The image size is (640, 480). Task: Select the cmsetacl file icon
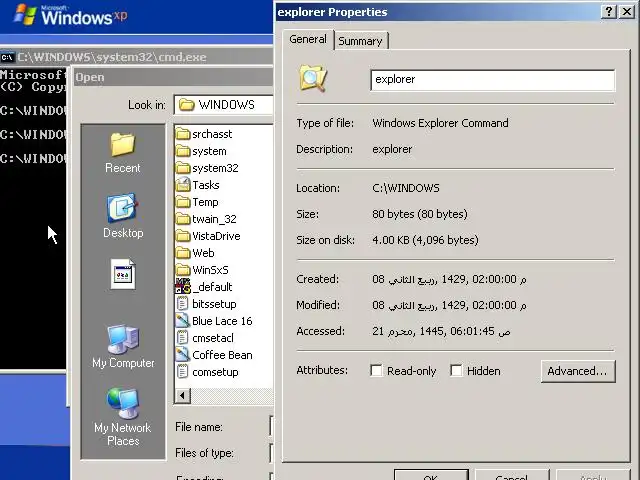click(182, 338)
